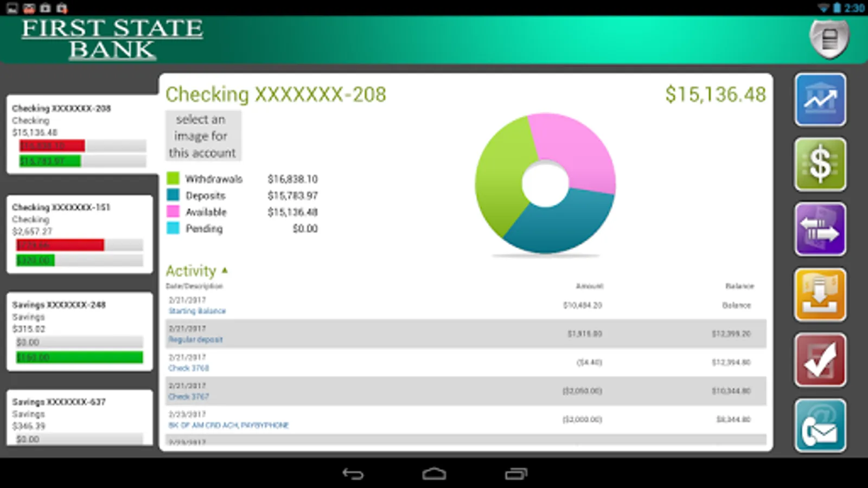
Task: Click the red withdrawals bar on Checking -208 card
Action: (52, 145)
